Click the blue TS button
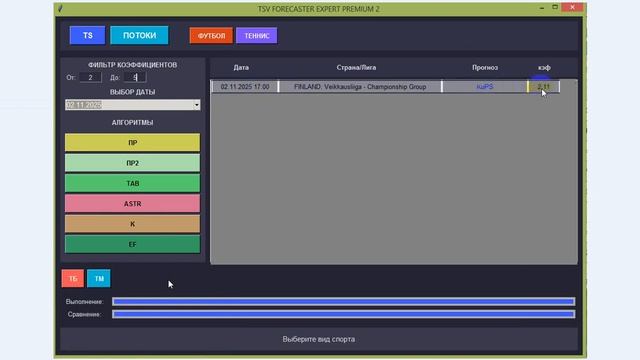The width and height of the screenshot is (640, 360). tap(87, 36)
